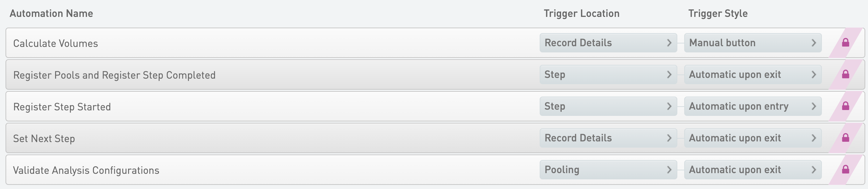Viewport: 868px width, 189px height.
Task: Open Step location dropdown for Register Step Started
Action: point(608,106)
